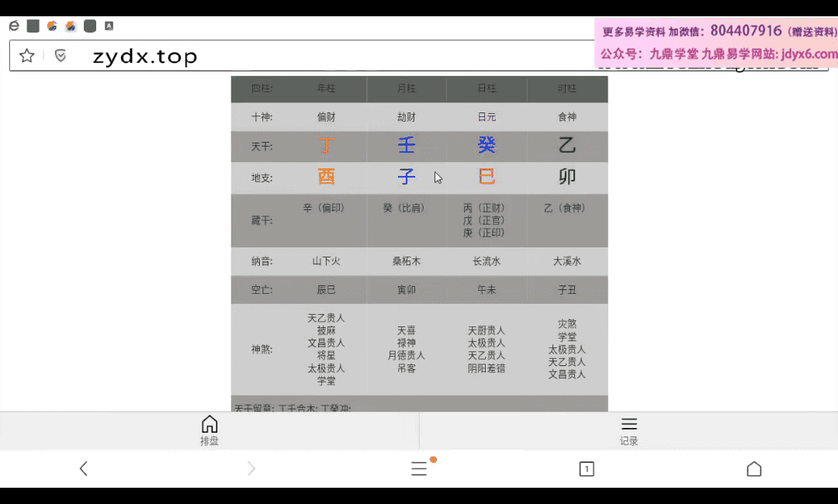Click the orange 巳 earthly branch
The width and height of the screenshot is (838, 504).
[x=487, y=178]
